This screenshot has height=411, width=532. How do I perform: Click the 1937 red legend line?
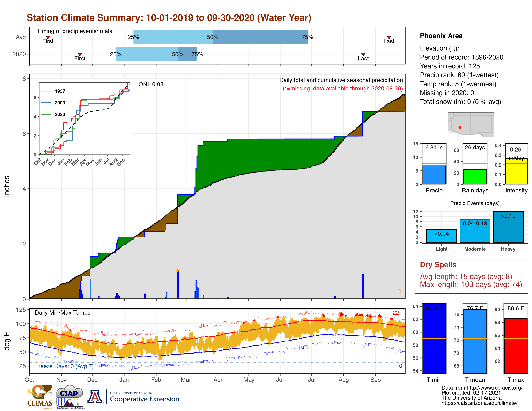46,91
